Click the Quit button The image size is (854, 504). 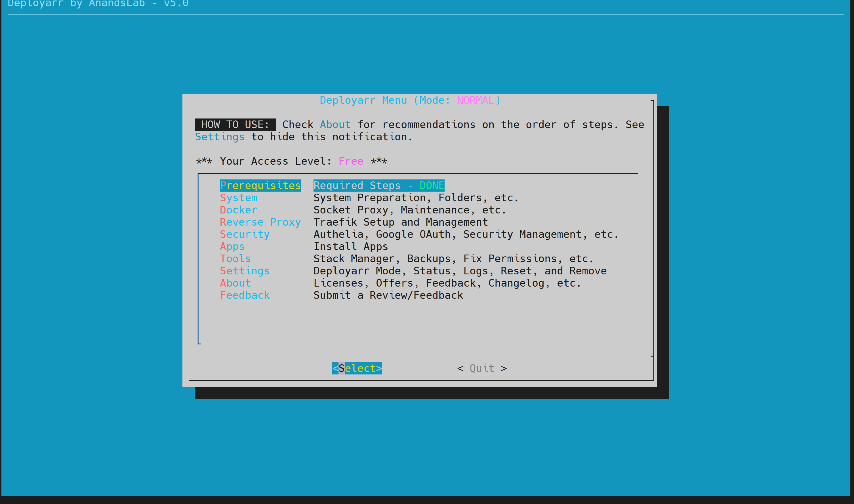click(x=482, y=368)
